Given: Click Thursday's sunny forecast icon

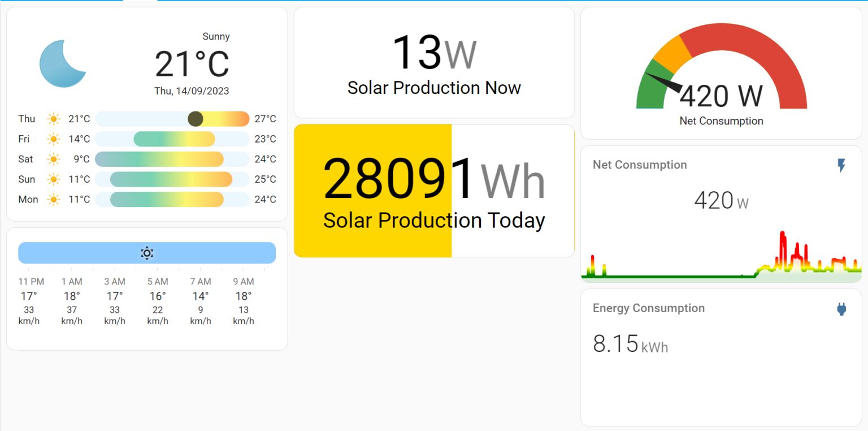Looking at the screenshot, I should (54, 119).
